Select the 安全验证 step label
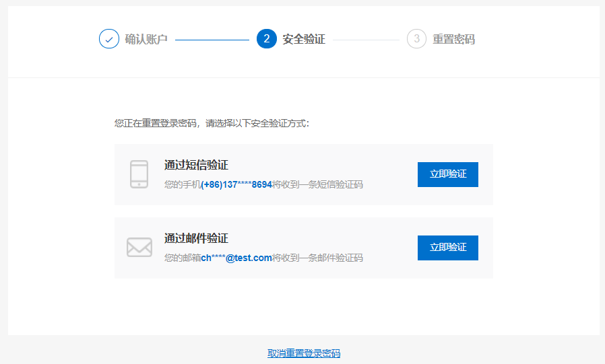This screenshot has height=364, width=605. [304, 39]
